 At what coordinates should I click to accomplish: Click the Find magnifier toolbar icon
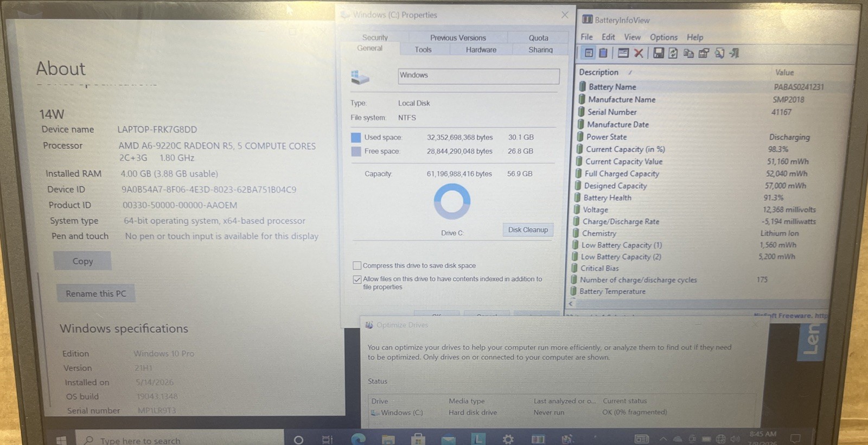(x=719, y=53)
